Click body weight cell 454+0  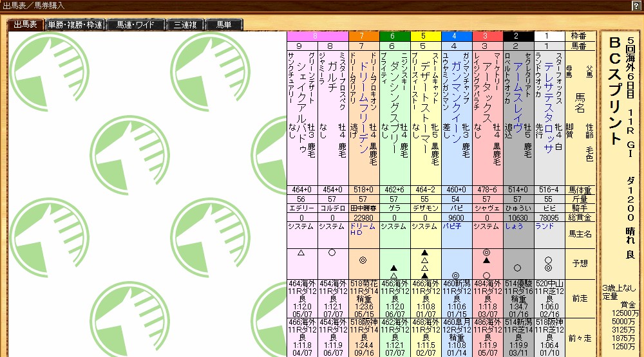333,190
